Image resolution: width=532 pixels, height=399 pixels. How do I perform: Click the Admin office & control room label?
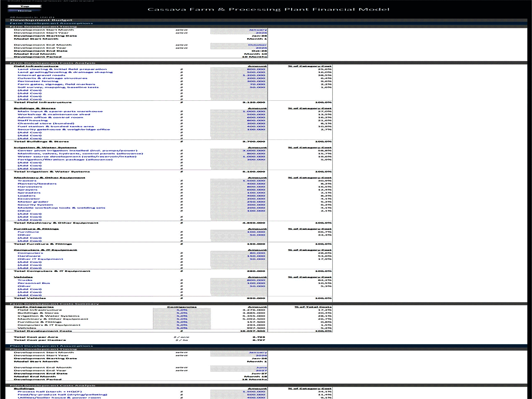(x=50, y=117)
